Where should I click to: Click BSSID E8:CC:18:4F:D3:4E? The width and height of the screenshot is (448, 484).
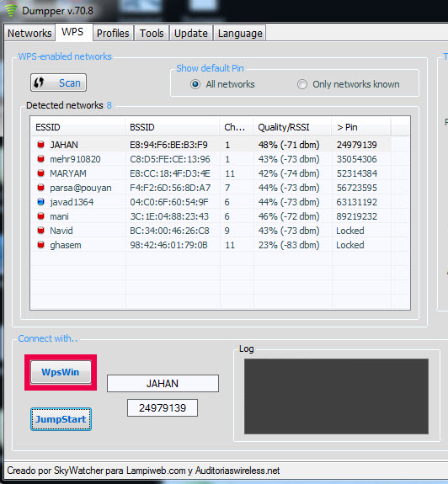click(170, 173)
